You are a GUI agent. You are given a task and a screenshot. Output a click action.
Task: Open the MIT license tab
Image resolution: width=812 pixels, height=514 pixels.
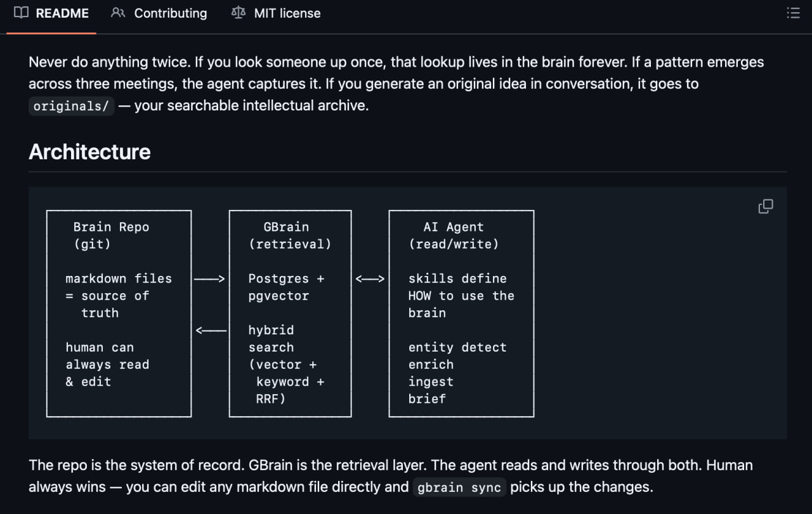pos(287,13)
